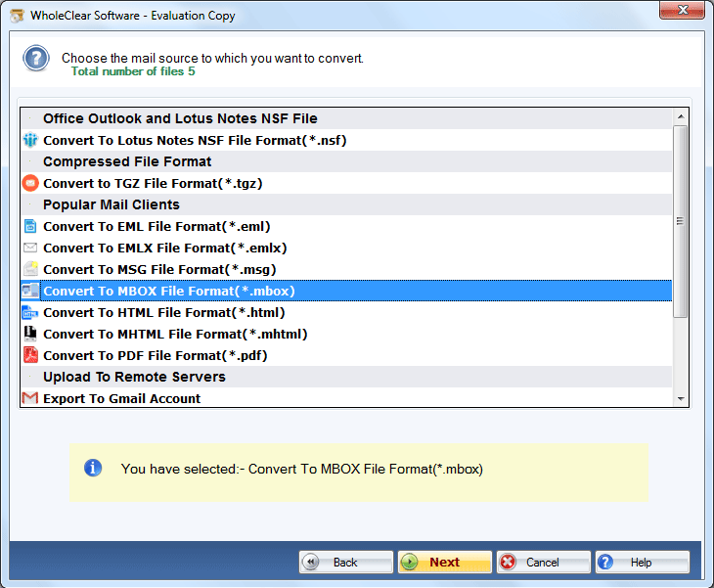The height and width of the screenshot is (588, 714).
Task: Proceed with the Next button
Action: [x=444, y=562]
